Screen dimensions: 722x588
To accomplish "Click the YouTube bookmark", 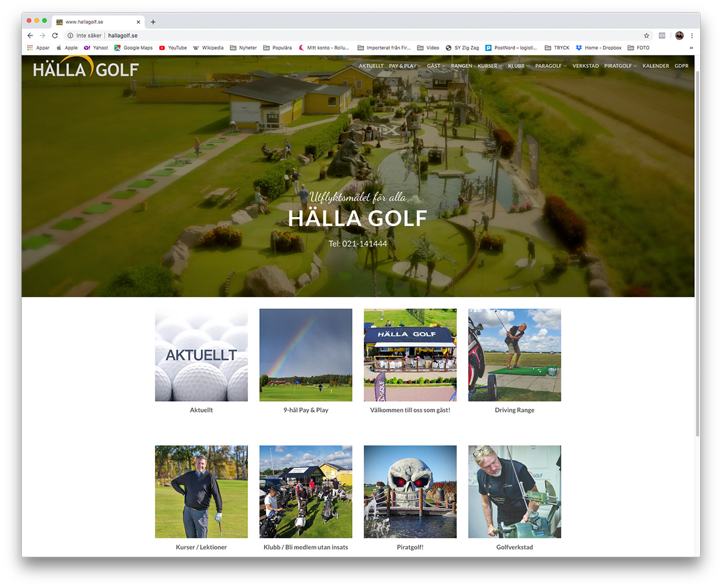I will (x=173, y=47).
